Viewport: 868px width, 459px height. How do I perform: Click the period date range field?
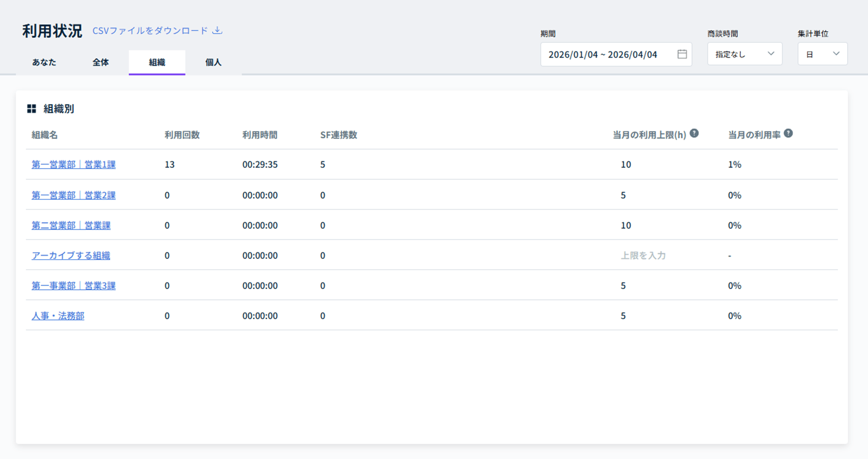pos(603,55)
